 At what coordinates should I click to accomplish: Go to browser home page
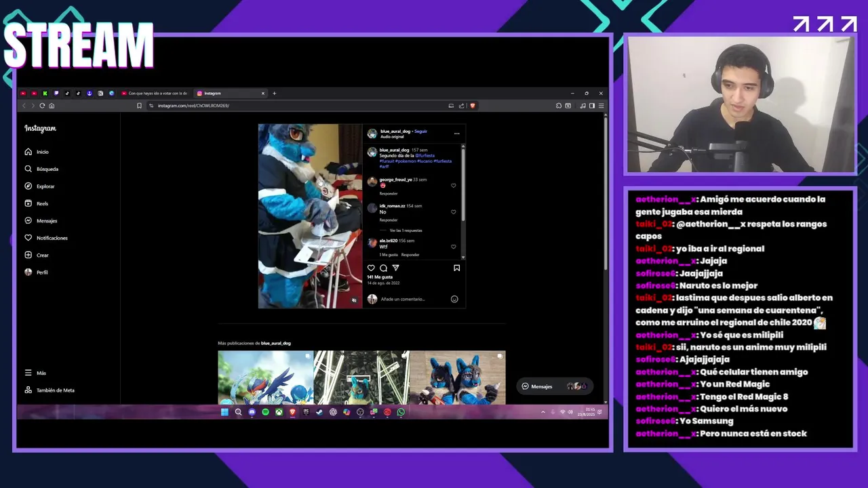[x=52, y=106]
